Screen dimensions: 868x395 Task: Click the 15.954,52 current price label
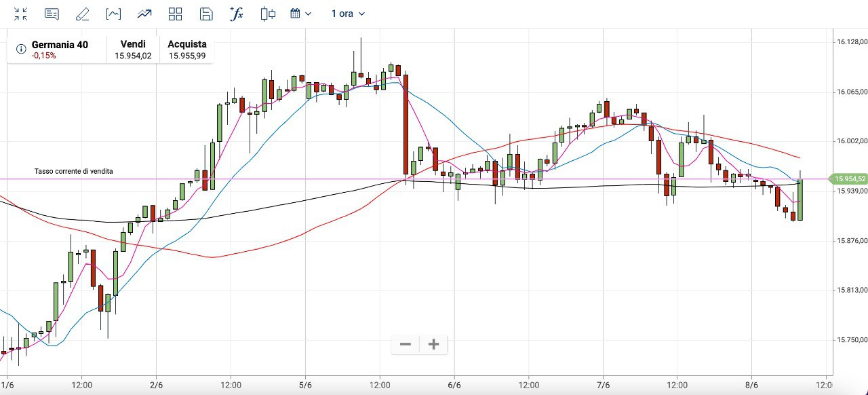click(850, 179)
